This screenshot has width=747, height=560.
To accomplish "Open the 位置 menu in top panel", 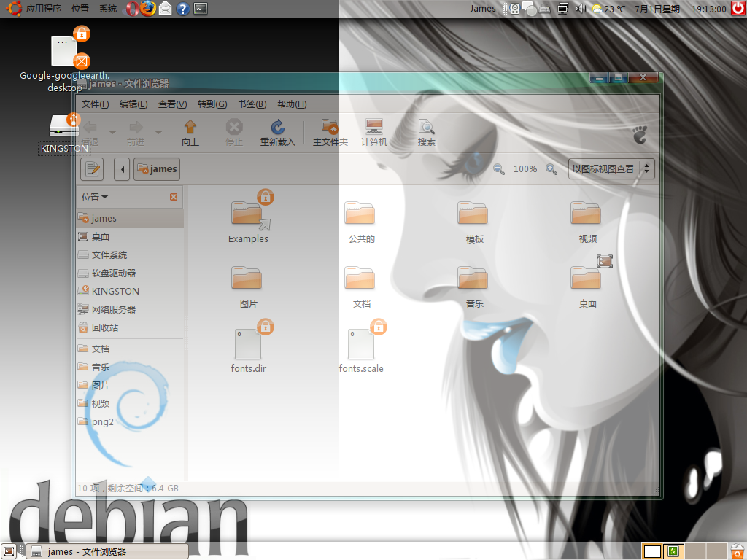I will pos(80,9).
